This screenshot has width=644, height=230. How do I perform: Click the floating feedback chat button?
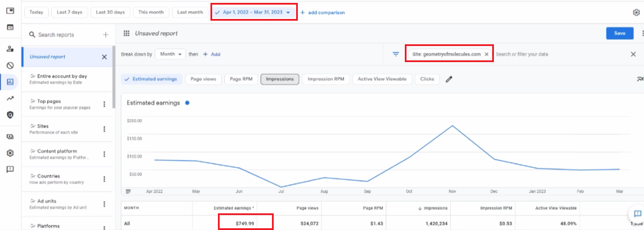tap(637, 213)
